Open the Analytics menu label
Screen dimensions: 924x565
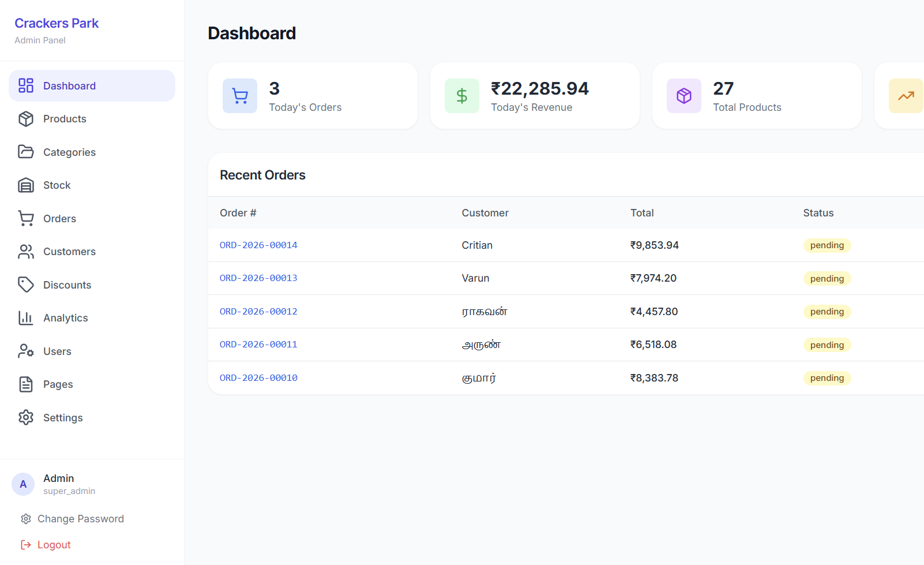[65, 318]
